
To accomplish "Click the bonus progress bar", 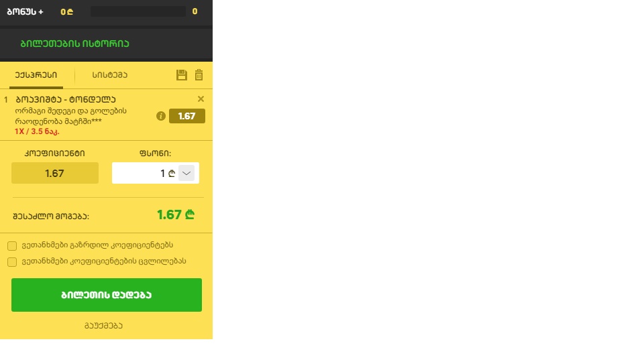I will 138,11.
